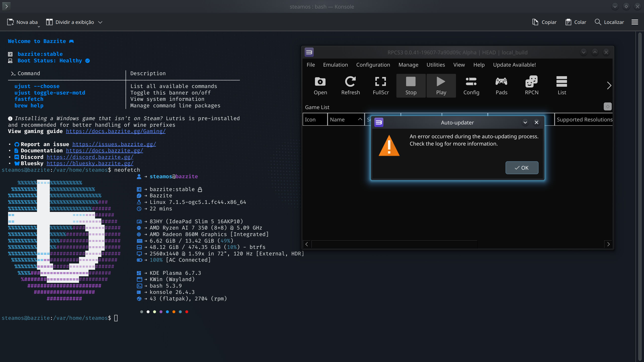This screenshot has width=644, height=362.
Task: Click the RPCS3 logo in Auto-updater title
Action: tap(379, 122)
